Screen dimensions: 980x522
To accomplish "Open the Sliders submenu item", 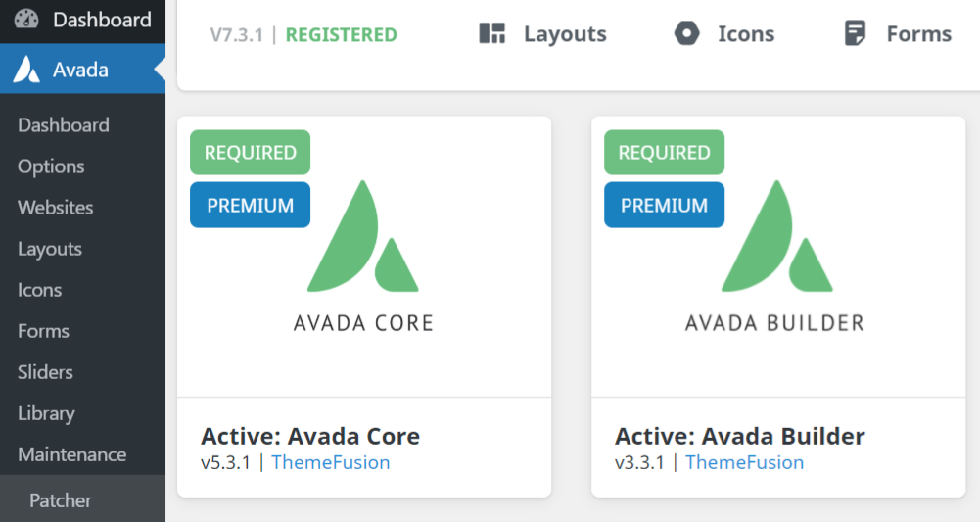I will pos(45,372).
